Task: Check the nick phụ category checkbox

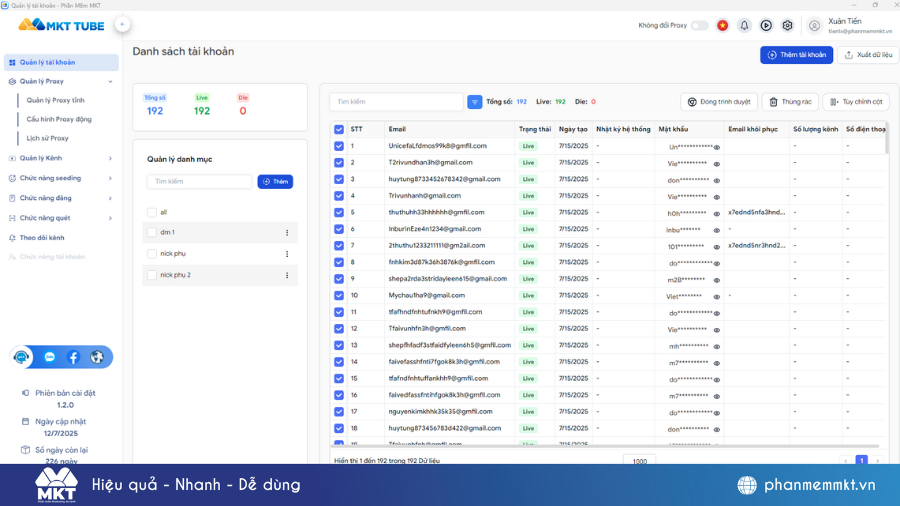Action: pyautogui.click(x=152, y=254)
